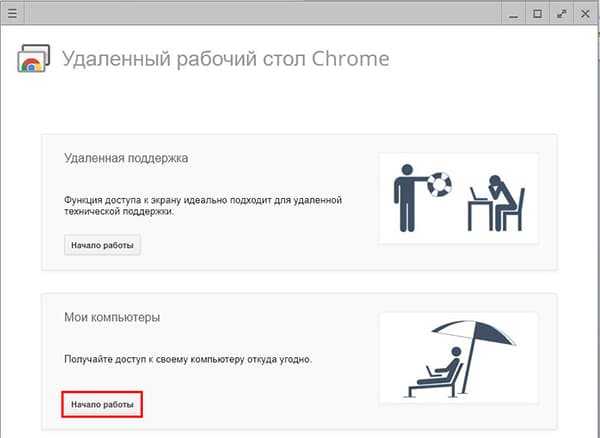Click the "Удаленный рабочий стол Chrome" title
Screen dimensions: 600x438
pyautogui.click(x=226, y=59)
